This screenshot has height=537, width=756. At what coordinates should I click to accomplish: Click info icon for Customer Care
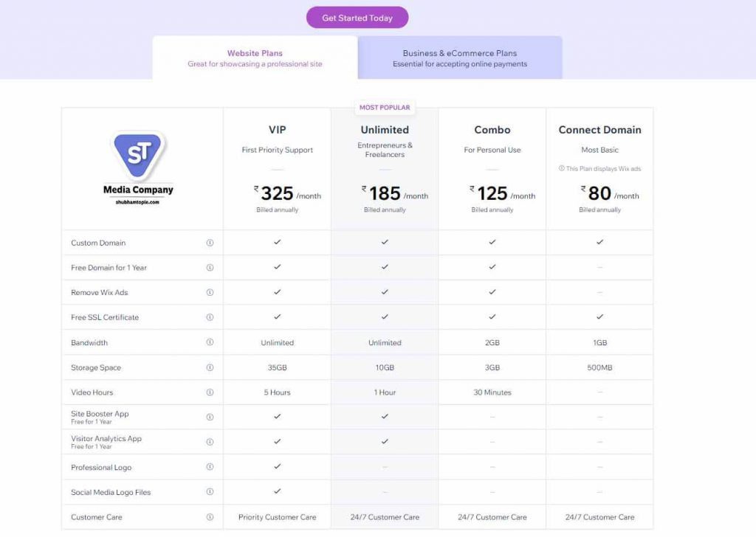[x=210, y=517]
